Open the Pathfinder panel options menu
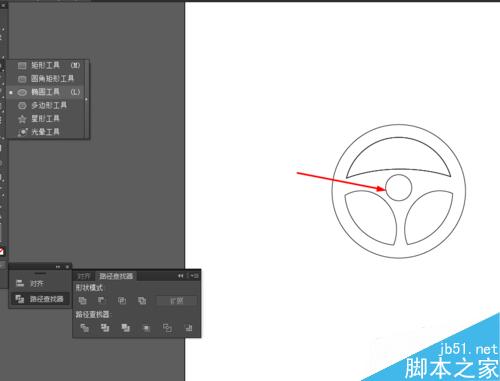 pyautogui.click(x=195, y=276)
